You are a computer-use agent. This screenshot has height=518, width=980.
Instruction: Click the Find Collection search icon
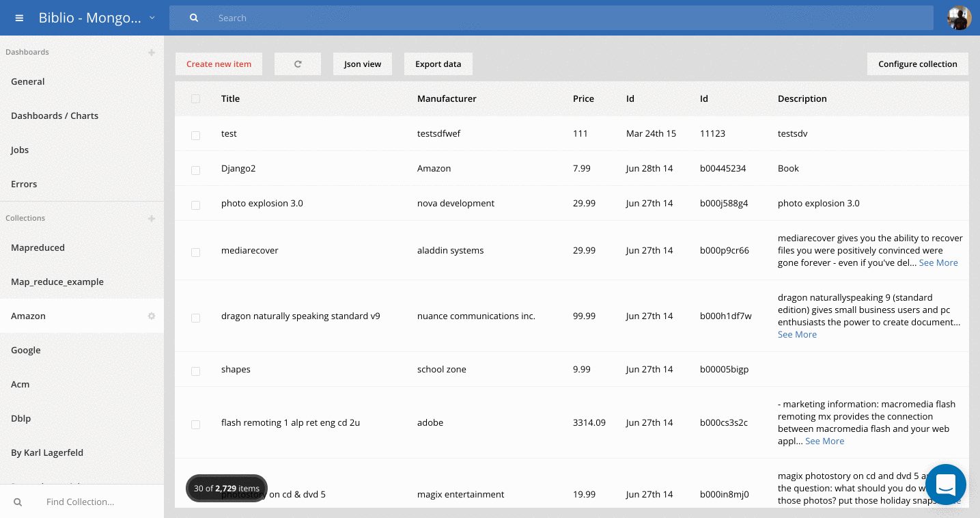point(18,502)
